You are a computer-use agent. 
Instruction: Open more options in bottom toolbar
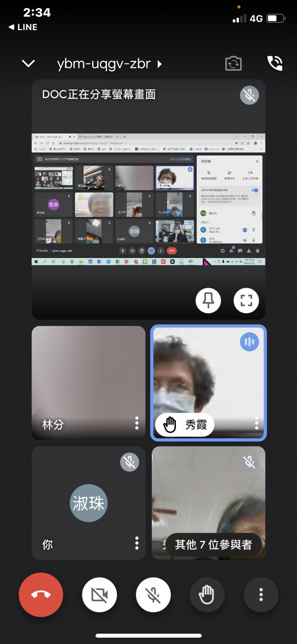261,595
